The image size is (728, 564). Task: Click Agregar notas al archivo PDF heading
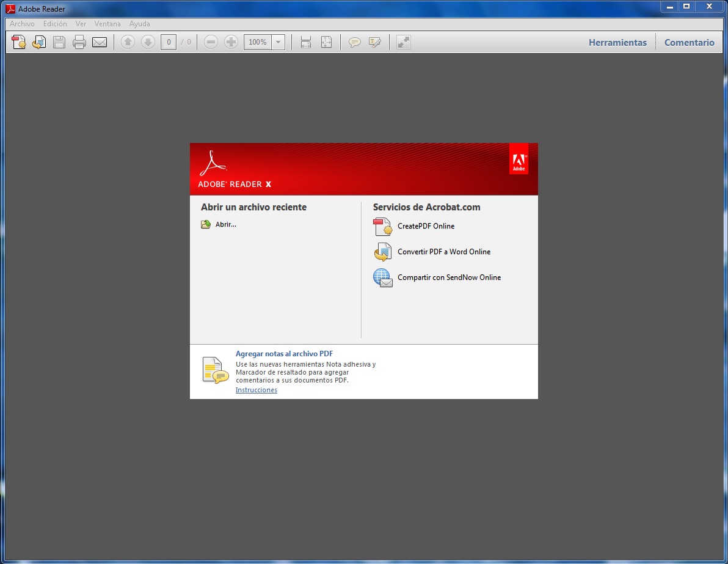pos(284,354)
